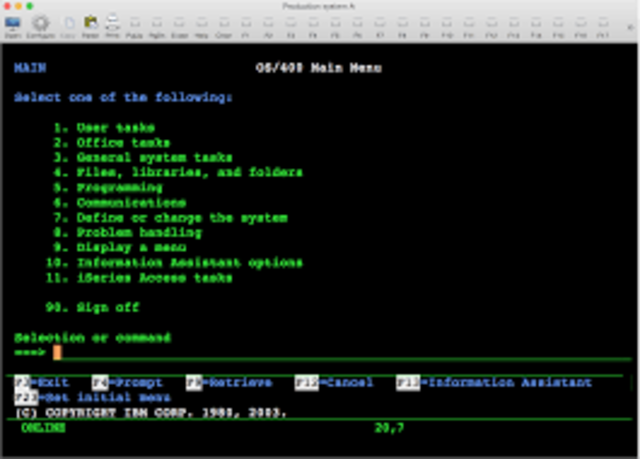Click the F2 key toolbar button
This screenshot has width=640, height=459.
point(268,27)
